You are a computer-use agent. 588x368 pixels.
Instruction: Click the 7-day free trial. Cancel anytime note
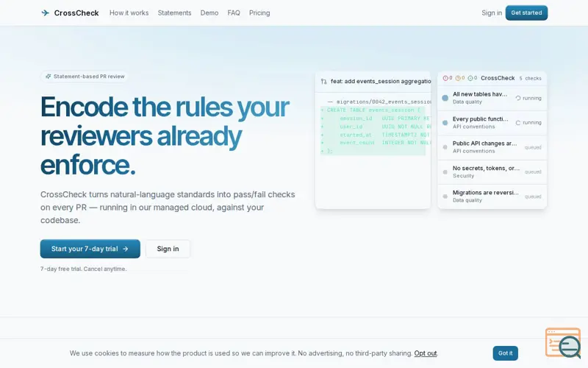(84, 269)
